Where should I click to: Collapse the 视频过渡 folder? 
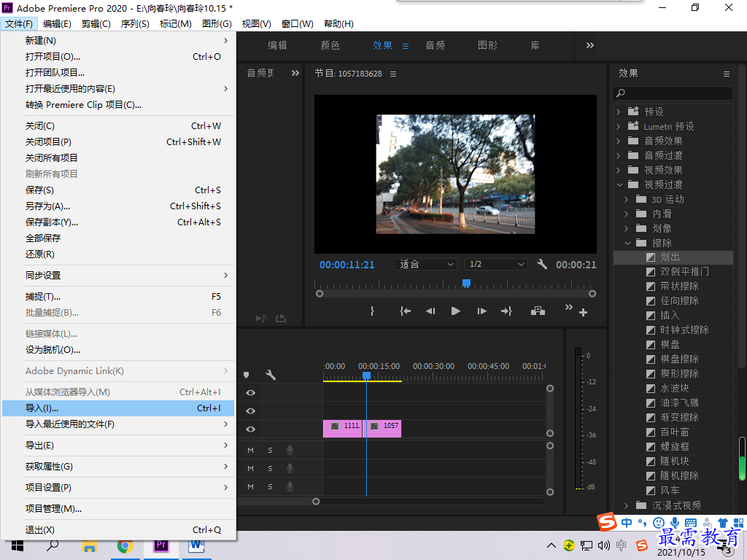pyautogui.click(x=619, y=184)
